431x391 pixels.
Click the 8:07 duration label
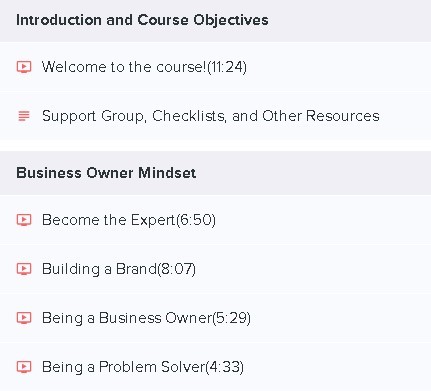(176, 269)
